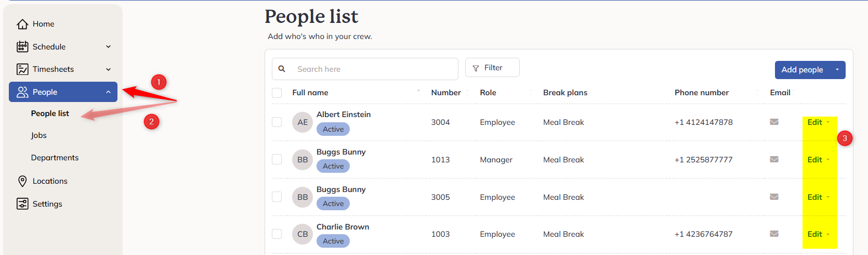The image size is (868, 255).
Task: Click the BB avatar in number 3005 row
Action: [303, 197]
